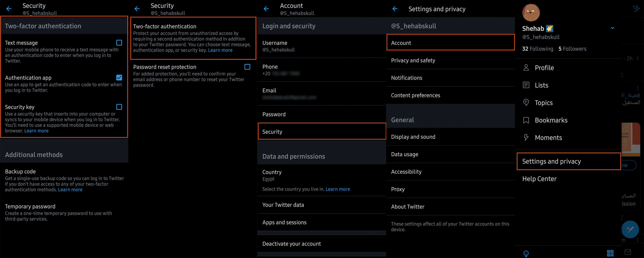644x258 pixels.
Task: Open the QR code icon
Action: click(610, 253)
